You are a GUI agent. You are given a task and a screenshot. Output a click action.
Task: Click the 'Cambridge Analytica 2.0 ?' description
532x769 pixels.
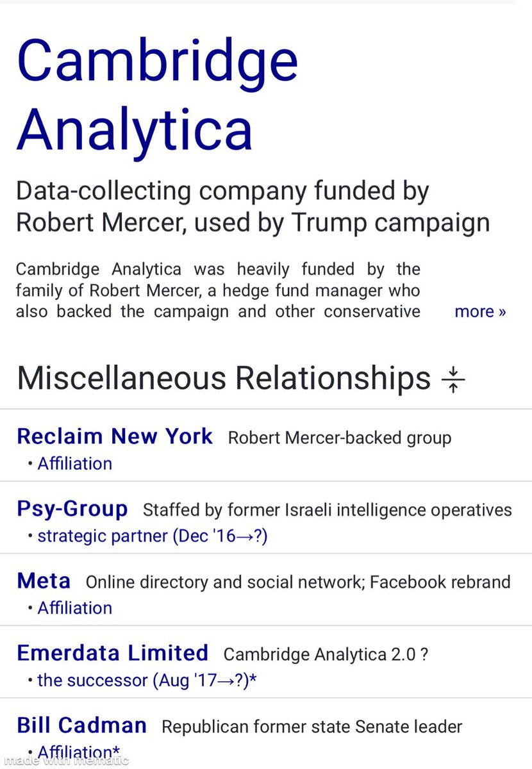(x=326, y=654)
